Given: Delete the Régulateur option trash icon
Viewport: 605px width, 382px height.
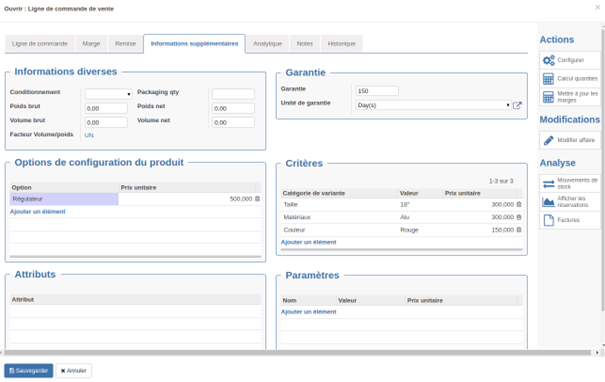Looking at the screenshot, I should [257, 199].
